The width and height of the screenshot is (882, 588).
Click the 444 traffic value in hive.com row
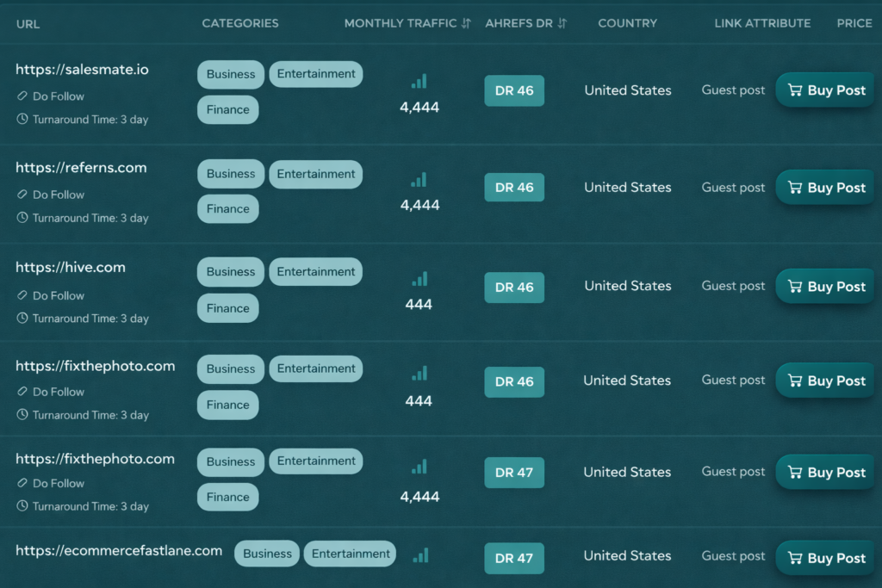(x=419, y=304)
